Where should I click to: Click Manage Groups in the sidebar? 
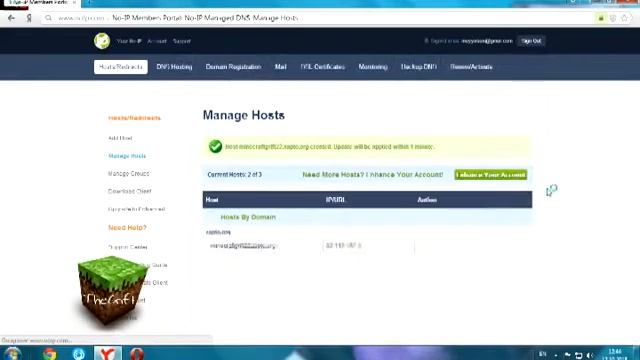(129, 173)
